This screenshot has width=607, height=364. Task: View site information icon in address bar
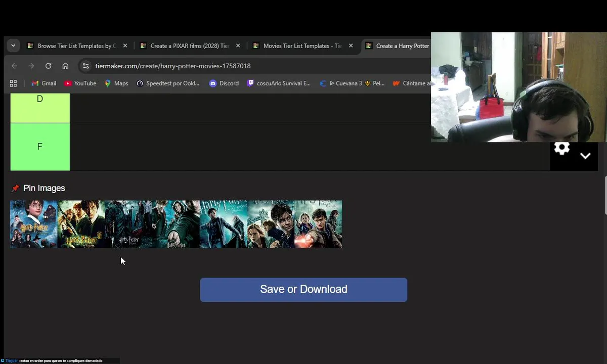tap(86, 66)
